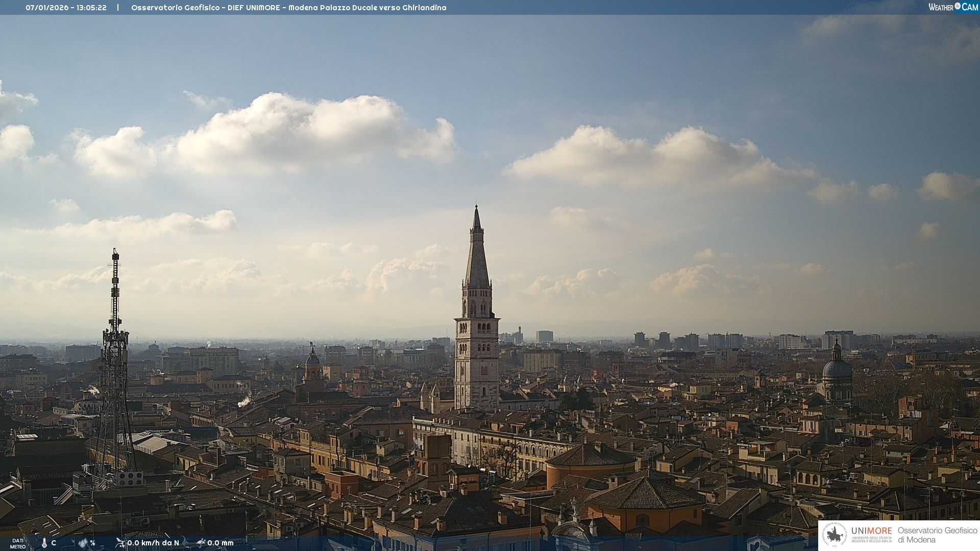Click the large white cloud upper left
This screenshot has width=980, height=551.
(286, 128)
